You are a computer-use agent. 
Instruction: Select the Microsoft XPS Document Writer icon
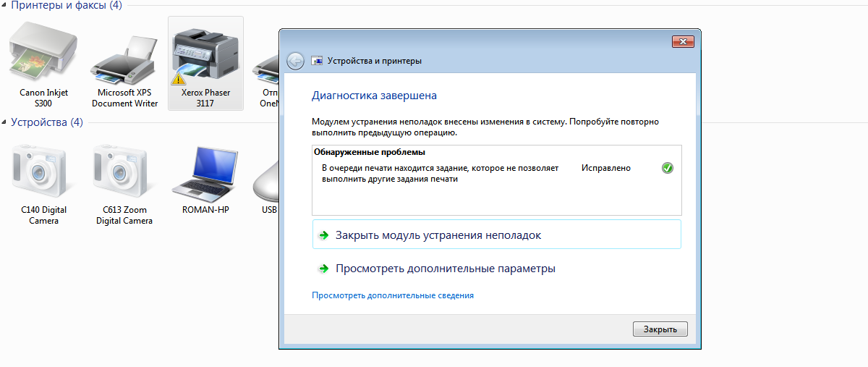(x=124, y=62)
